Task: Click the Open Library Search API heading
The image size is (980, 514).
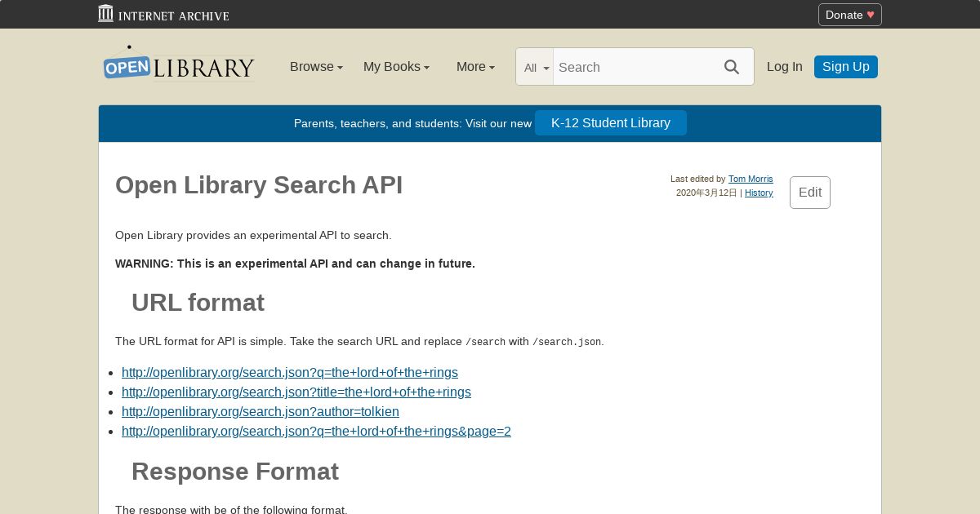Action: click(259, 185)
